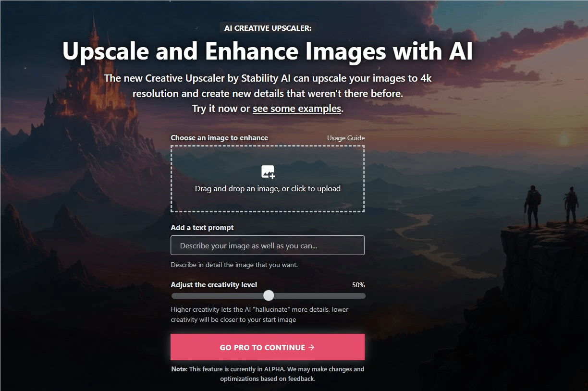Image resolution: width=588 pixels, height=391 pixels.
Task: Click the Add a text prompt label
Action: point(202,227)
